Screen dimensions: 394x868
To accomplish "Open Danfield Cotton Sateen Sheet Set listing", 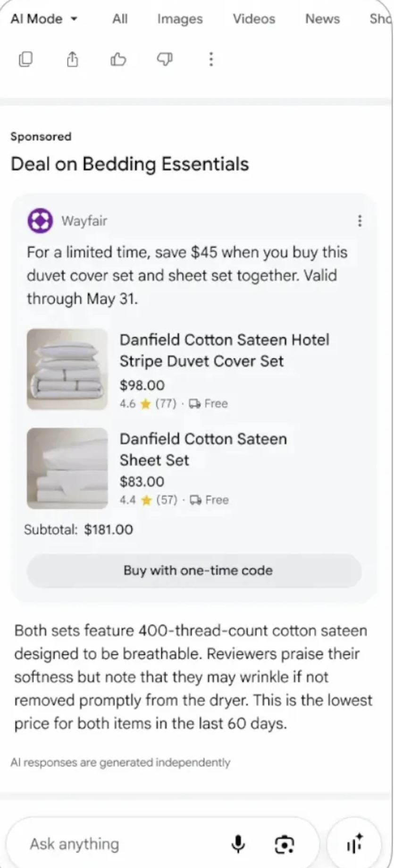I will pos(203,449).
